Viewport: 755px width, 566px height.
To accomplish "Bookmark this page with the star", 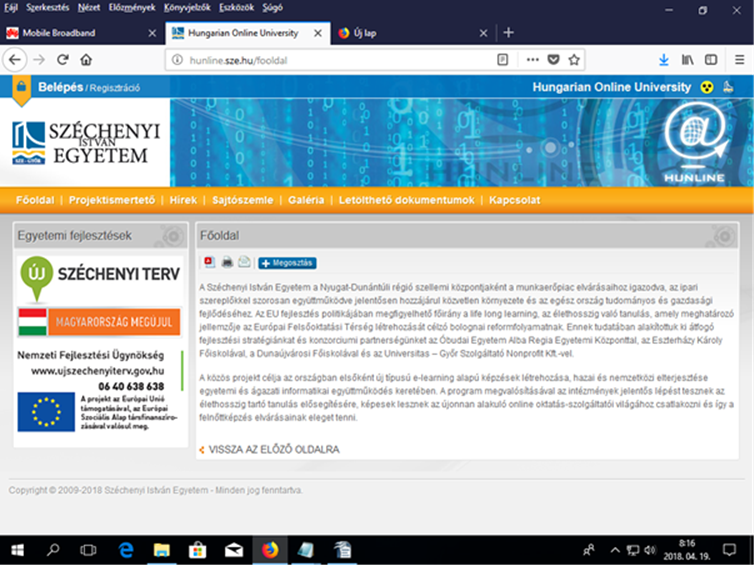I will [573, 60].
